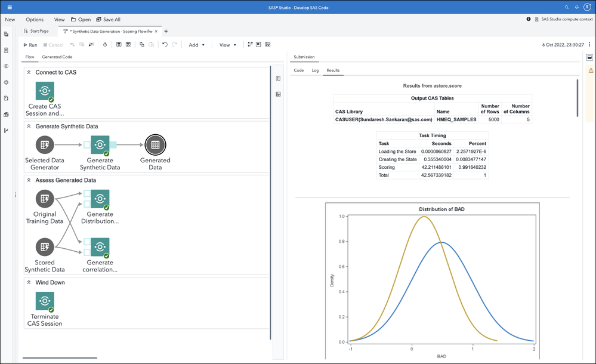This screenshot has width=596, height=364.
Task: Click the results pane vertical scrollbar
Action: click(577, 97)
